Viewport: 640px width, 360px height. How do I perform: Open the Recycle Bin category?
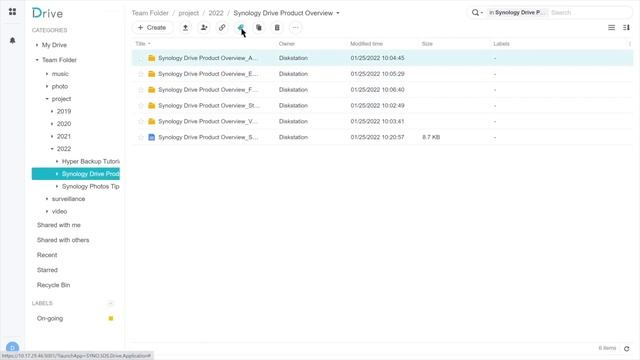[53, 285]
